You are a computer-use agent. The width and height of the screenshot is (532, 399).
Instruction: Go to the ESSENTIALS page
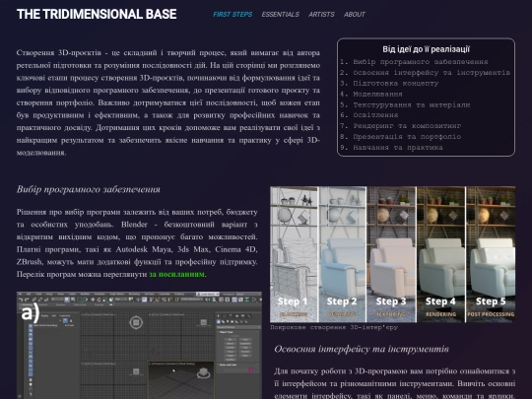[x=280, y=14]
